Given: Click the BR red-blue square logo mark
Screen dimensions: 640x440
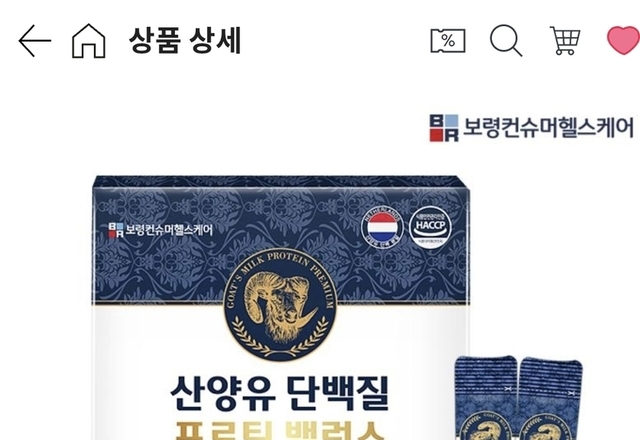Looking at the screenshot, I should click(444, 128).
